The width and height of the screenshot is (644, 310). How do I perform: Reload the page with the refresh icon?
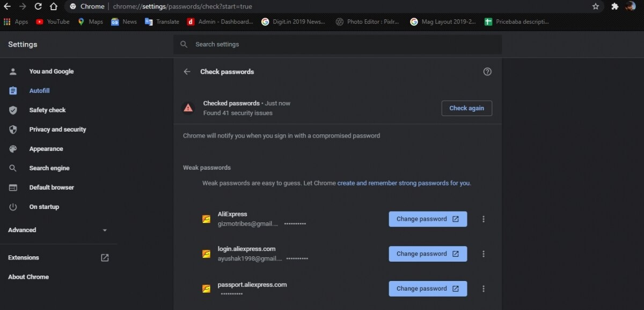pos(38,6)
